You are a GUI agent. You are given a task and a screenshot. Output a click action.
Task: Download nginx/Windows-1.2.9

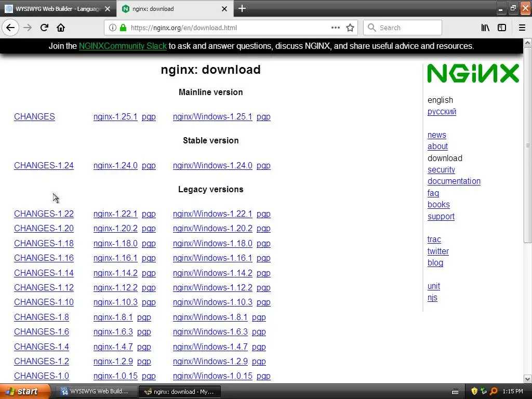tap(210, 362)
